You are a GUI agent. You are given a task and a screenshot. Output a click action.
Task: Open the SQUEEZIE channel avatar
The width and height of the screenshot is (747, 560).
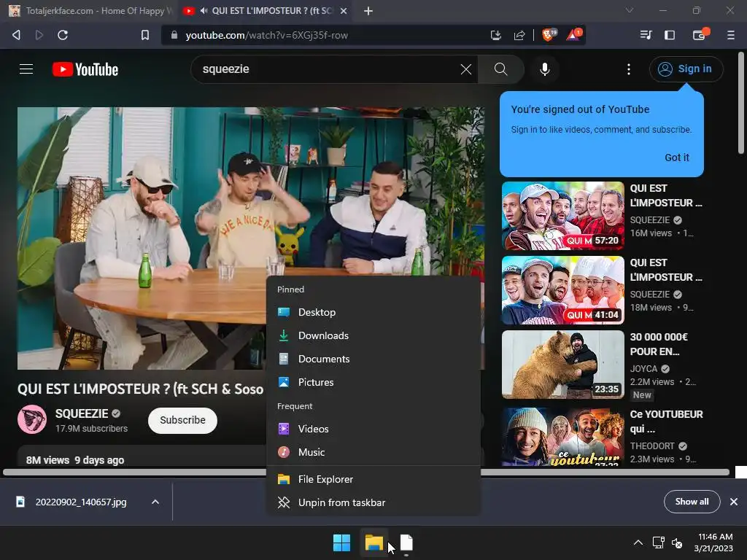pyautogui.click(x=32, y=419)
